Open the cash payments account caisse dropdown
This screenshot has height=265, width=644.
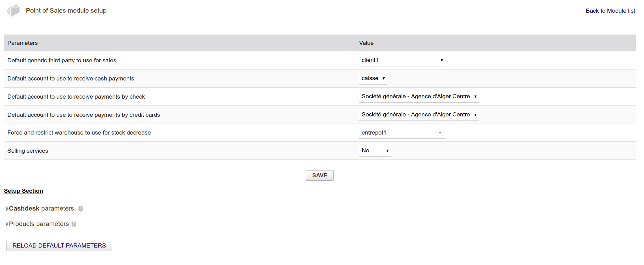click(373, 78)
